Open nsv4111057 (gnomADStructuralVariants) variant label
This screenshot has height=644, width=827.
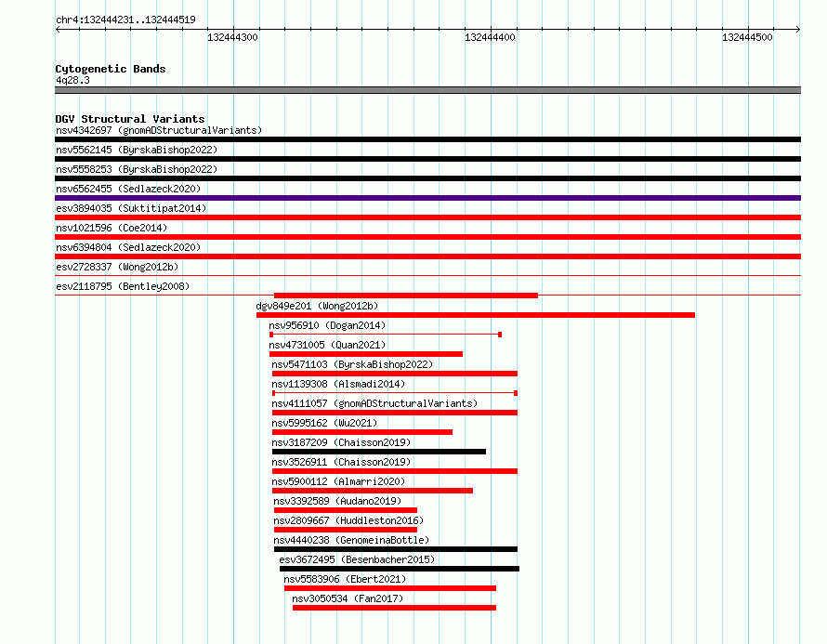(x=374, y=403)
